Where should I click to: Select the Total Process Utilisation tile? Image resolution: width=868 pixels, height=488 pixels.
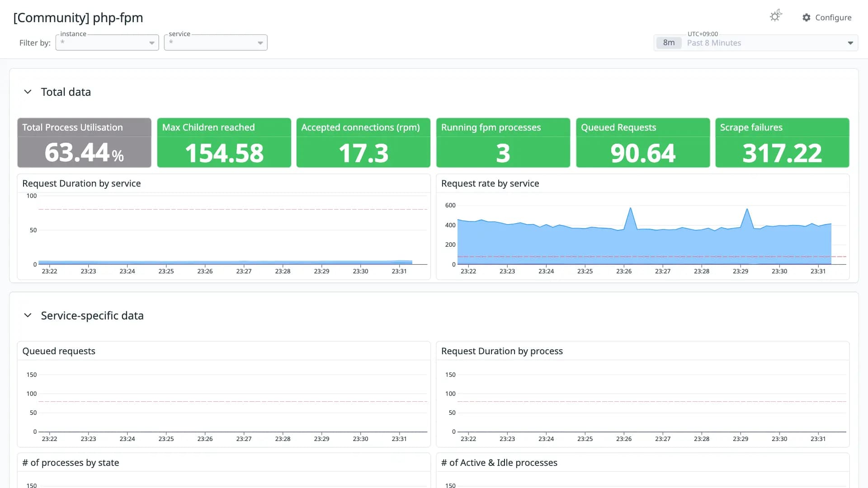click(84, 143)
